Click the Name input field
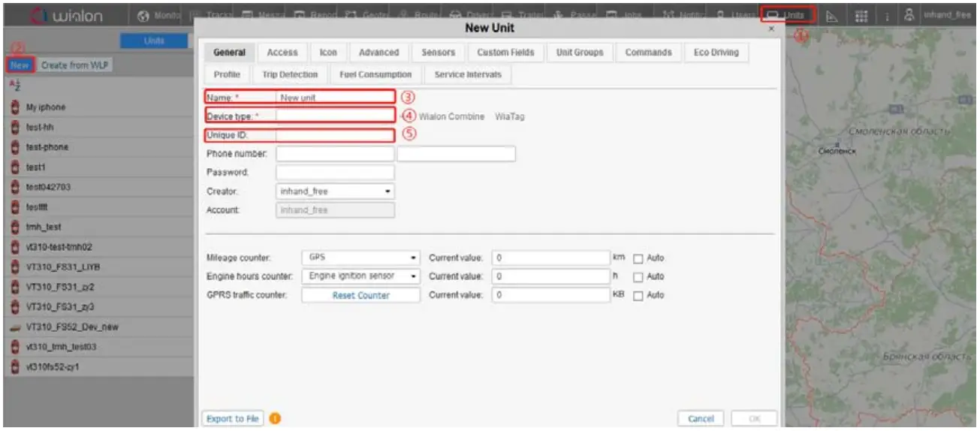This screenshot has width=980, height=431. click(335, 97)
